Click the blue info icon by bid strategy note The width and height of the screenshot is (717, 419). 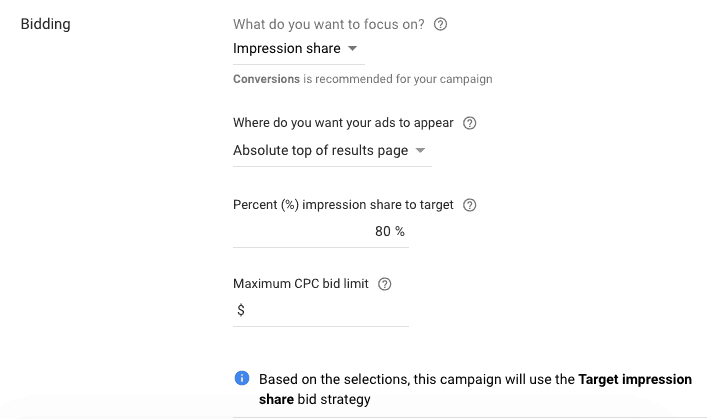pos(242,378)
